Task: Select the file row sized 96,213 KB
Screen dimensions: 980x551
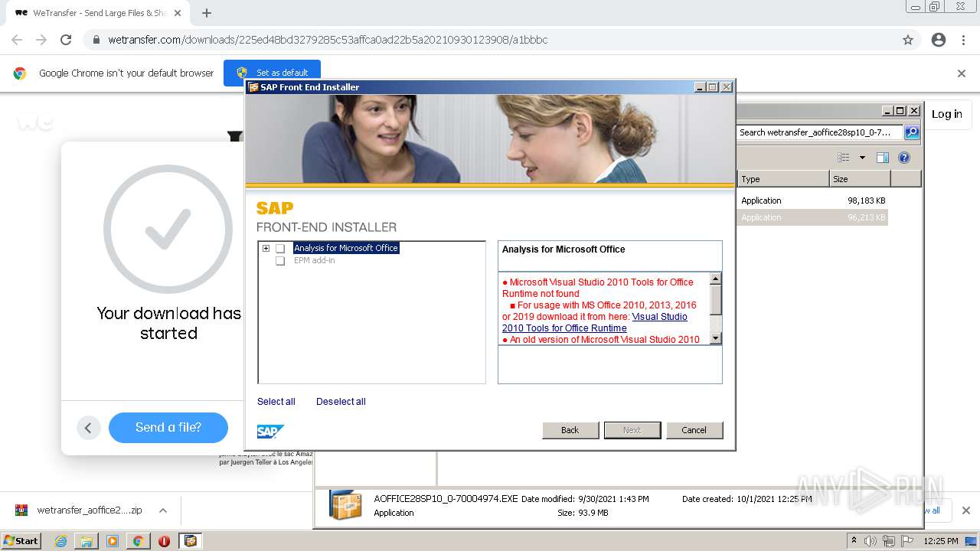Action: click(x=813, y=217)
